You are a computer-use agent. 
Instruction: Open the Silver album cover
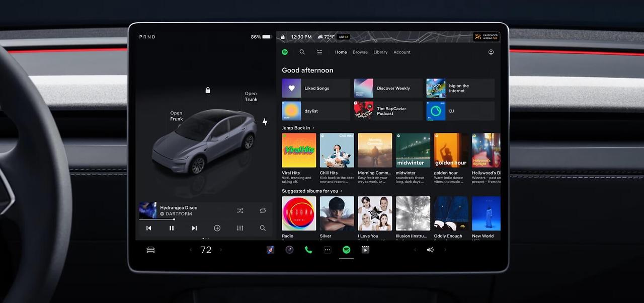point(337,213)
